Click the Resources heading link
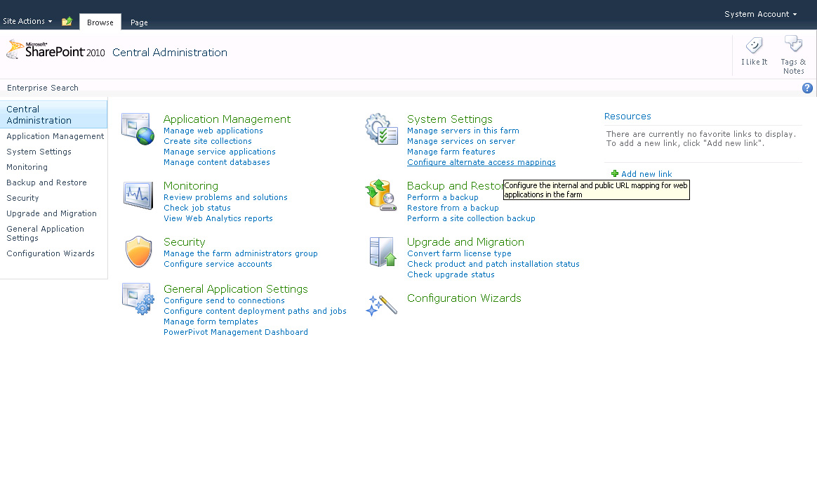 point(627,117)
